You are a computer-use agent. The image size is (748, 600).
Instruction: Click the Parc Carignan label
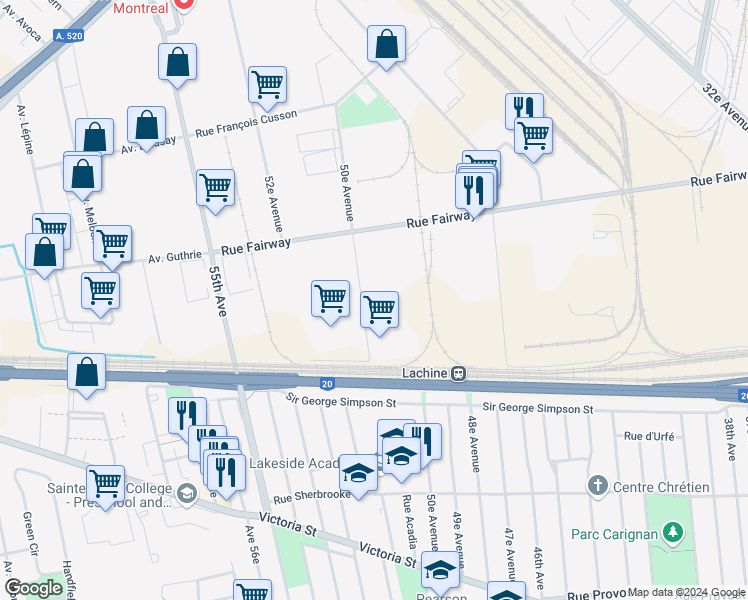point(614,534)
